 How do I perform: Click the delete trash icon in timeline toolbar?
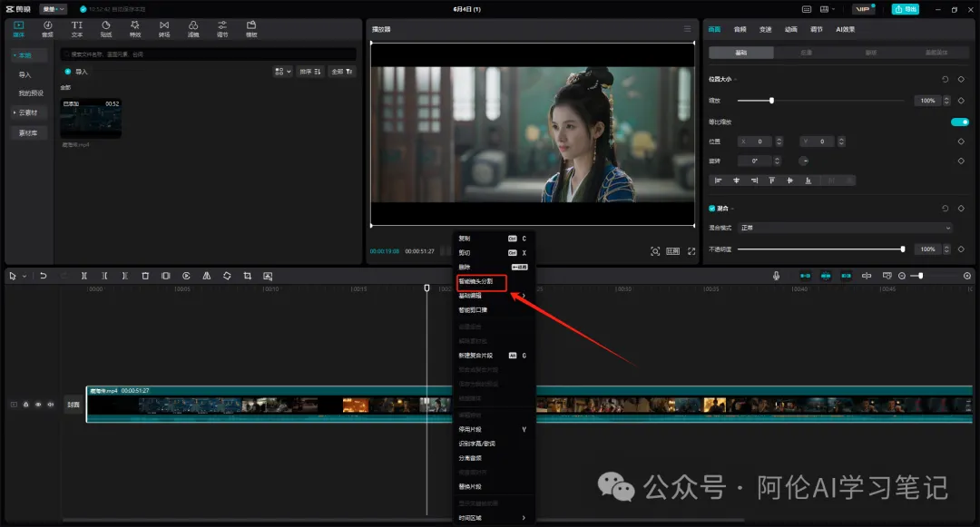(145, 276)
